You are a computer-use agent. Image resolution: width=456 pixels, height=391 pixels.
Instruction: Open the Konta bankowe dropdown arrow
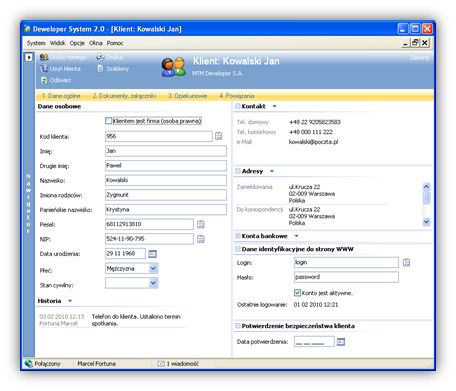(x=296, y=236)
